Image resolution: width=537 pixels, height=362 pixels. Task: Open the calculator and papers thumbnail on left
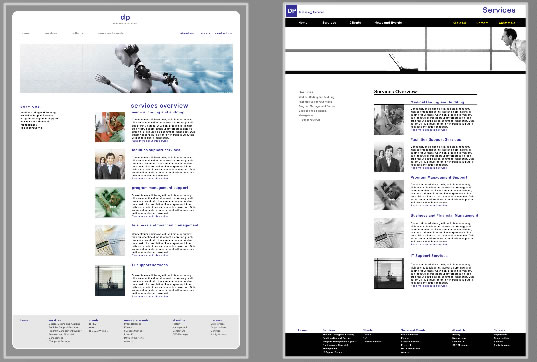tap(110, 240)
